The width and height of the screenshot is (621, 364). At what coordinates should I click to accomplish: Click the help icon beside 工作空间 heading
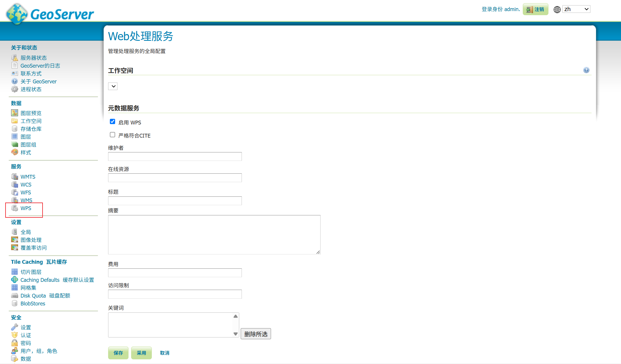point(586,70)
